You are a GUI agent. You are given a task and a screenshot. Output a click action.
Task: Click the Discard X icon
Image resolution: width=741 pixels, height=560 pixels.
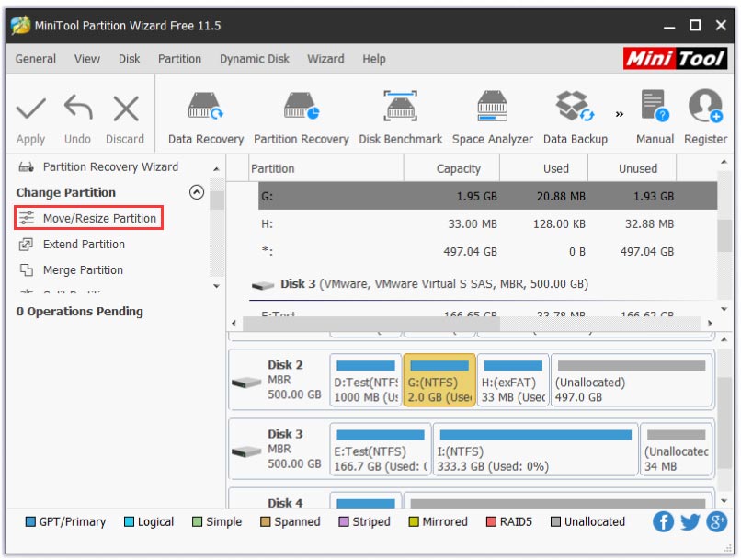tap(126, 109)
